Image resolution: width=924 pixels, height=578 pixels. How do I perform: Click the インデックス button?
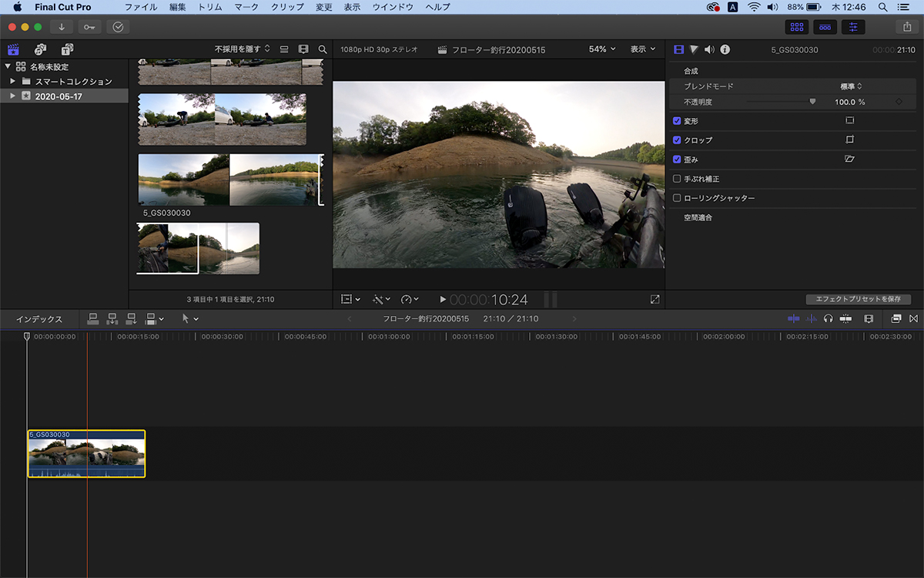[39, 319]
